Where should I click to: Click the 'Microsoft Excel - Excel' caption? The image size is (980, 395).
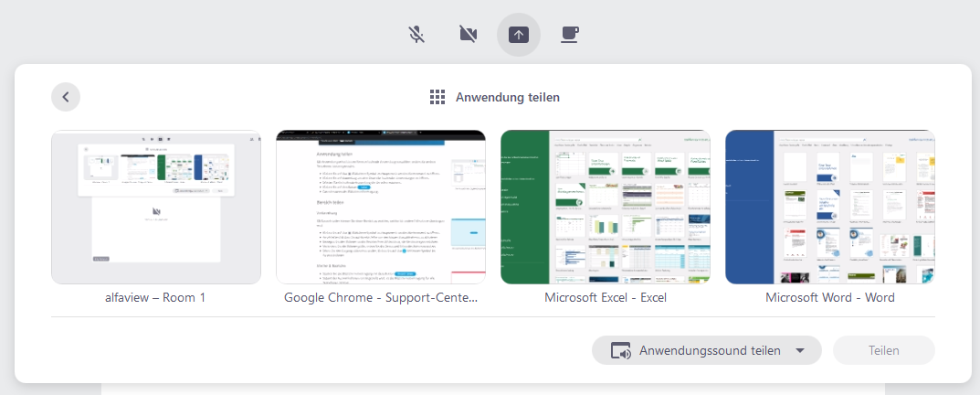tap(606, 298)
